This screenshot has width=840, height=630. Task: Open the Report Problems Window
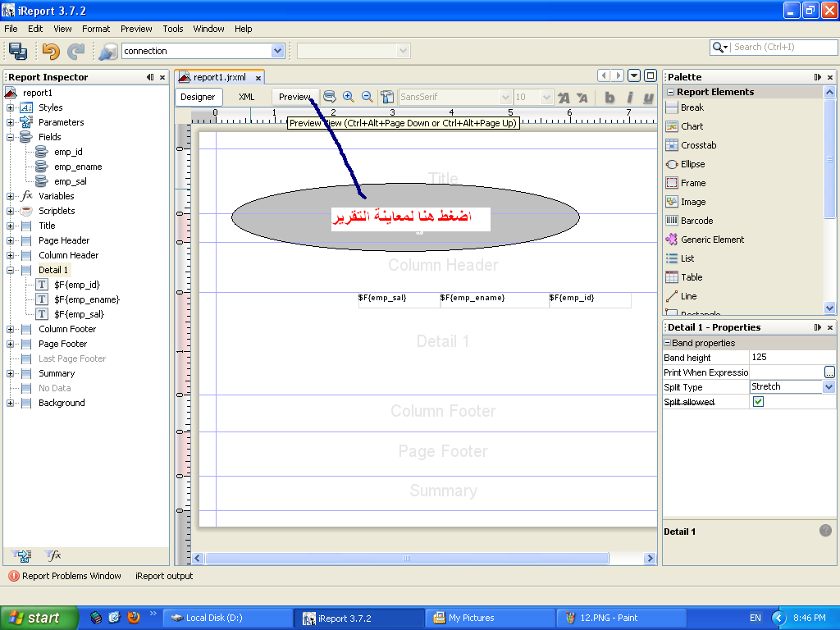coord(65,576)
